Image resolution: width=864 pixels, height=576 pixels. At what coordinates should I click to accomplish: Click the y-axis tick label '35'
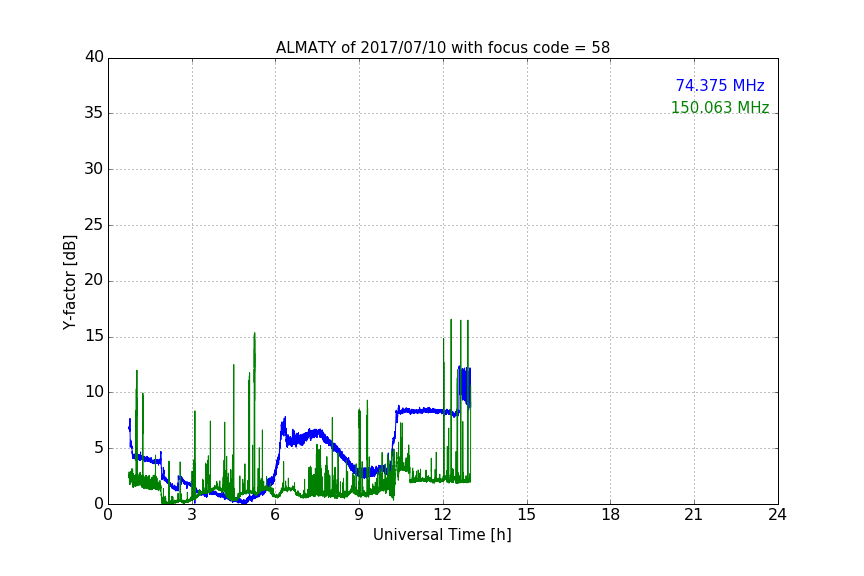coord(94,113)
